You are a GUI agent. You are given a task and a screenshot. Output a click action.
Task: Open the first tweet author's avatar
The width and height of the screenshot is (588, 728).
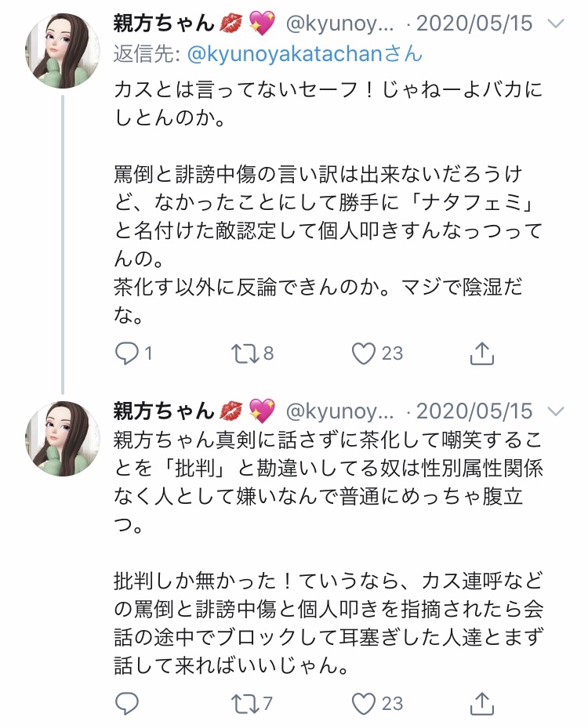[x=62, y=51]
